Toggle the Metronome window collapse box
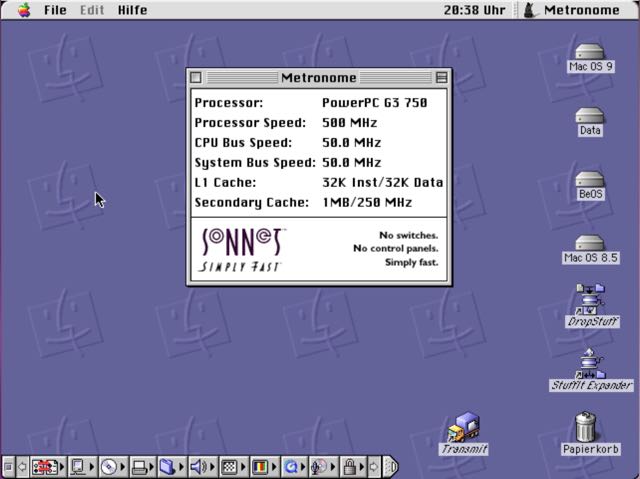Image resolution: width=640 pixels, height=479 pixels. [x=441, y=78]
